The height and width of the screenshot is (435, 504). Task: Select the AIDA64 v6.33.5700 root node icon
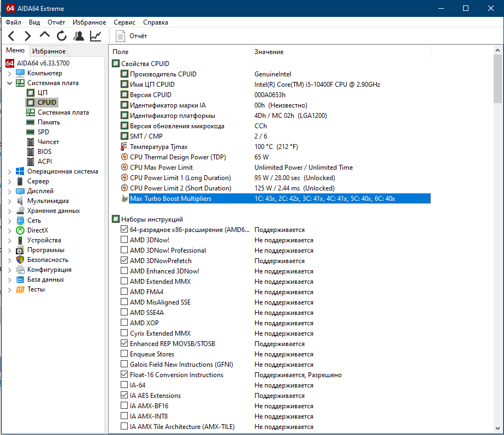click(10, 63)
